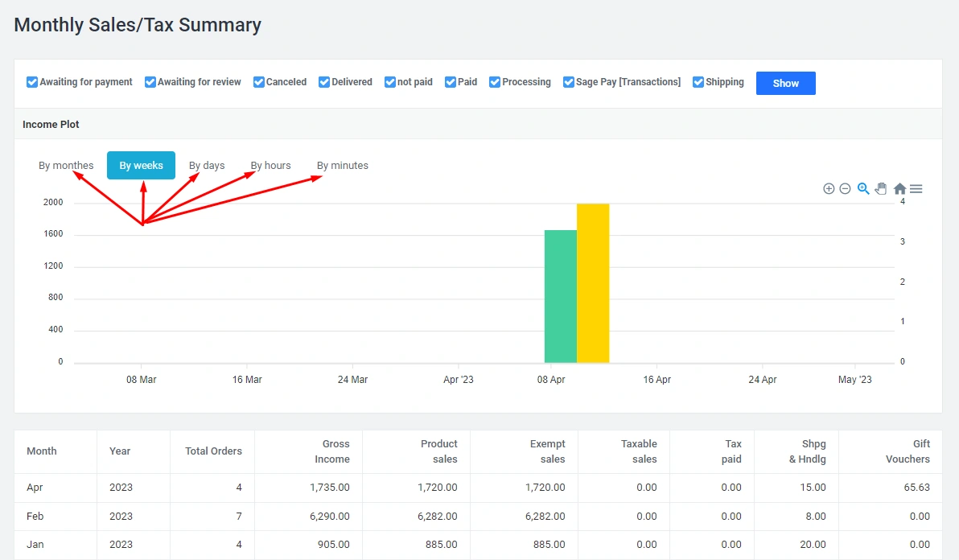
Task: Open the By minutes tab
Action: [x=342, y=166]
